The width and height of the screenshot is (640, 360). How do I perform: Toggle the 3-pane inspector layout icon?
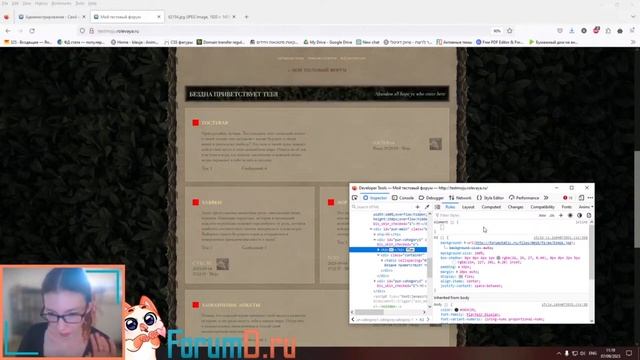pos(437,207)
